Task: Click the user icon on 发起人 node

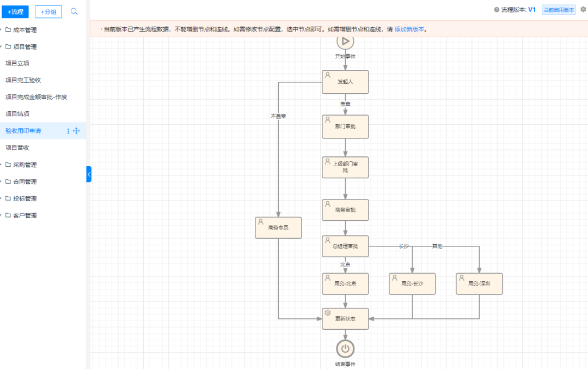Action: tap(328, 75)
